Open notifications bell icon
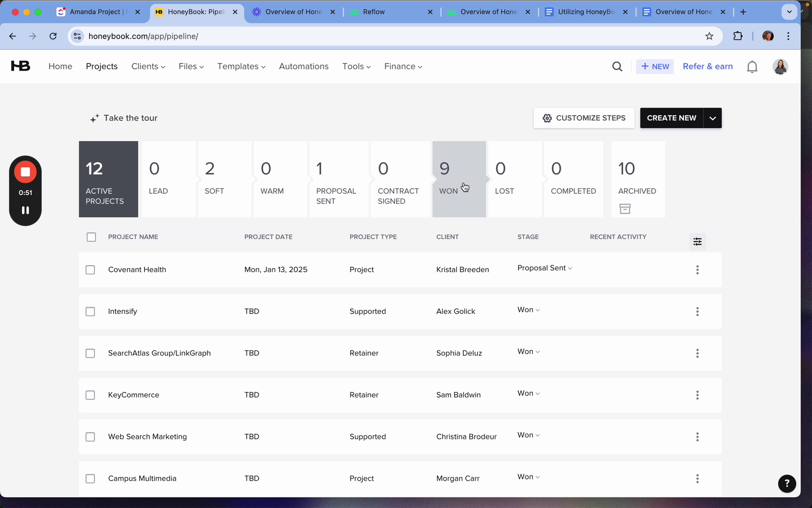The height and width of the screenshot is (508, 812). pyautogui.click(x=752, y=67)
